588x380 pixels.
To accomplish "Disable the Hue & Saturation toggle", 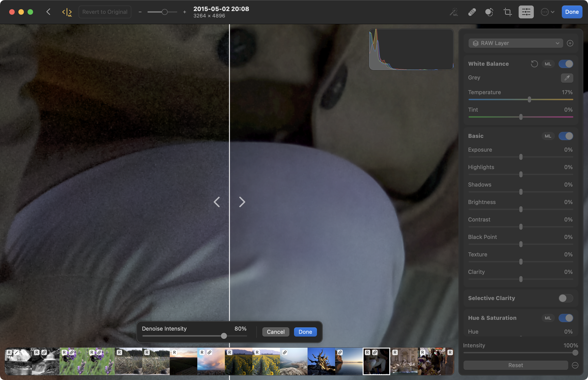I will point(565,318).
